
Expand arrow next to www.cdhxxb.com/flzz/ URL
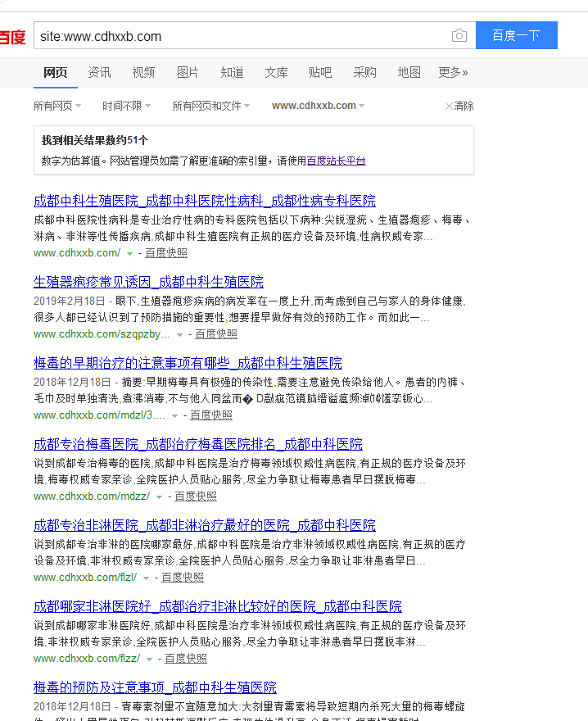click(x=149, y=660)
